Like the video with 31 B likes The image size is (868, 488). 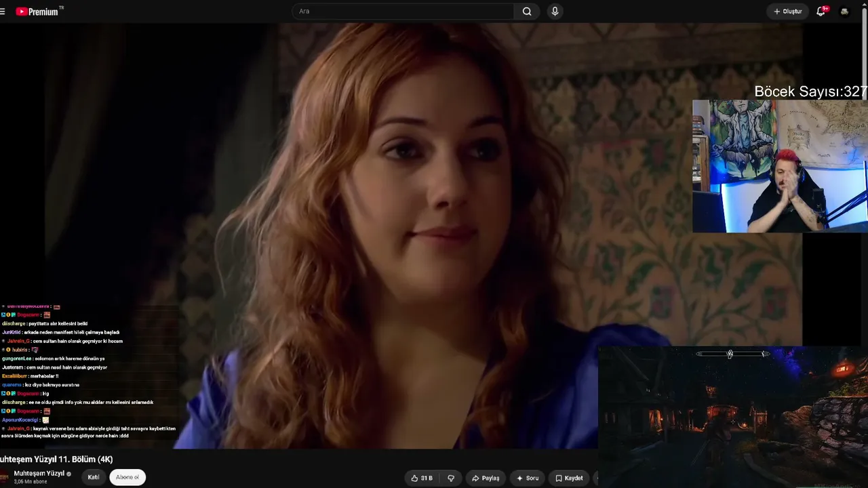point(421,478)
